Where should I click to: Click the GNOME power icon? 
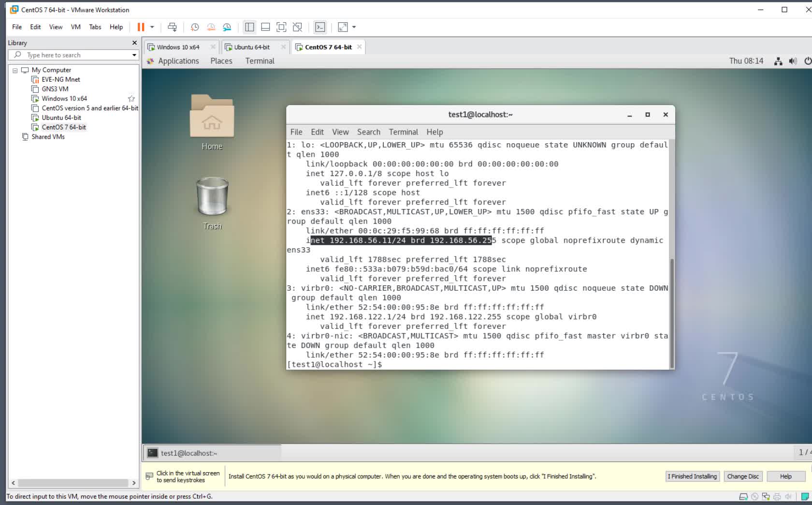pos(808,61)
